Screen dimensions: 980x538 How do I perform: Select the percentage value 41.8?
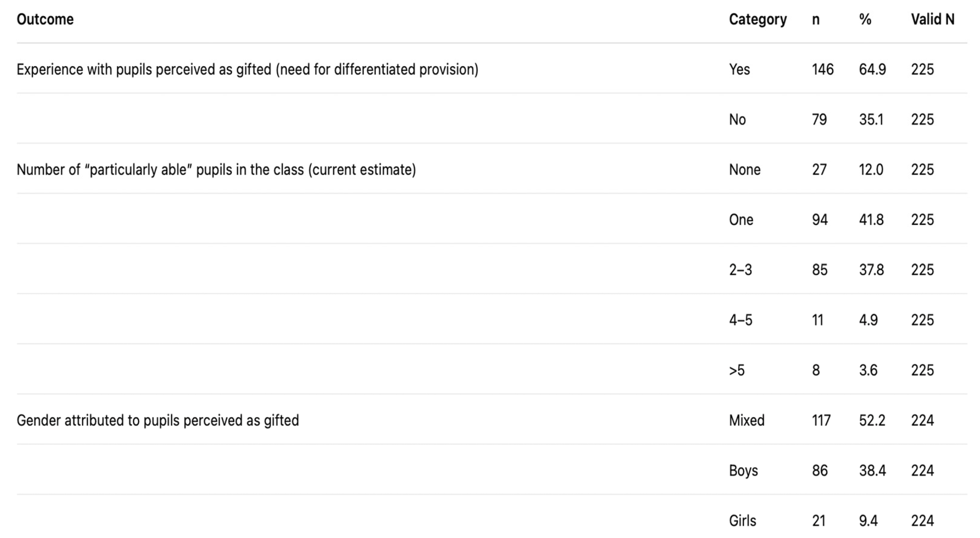click(x=871, y=220)
